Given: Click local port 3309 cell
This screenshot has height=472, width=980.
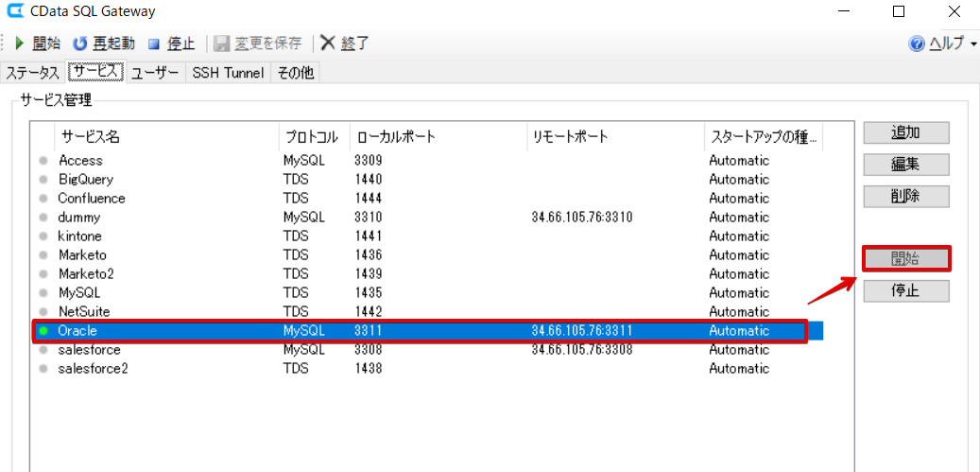Looking at the screenshot, I should 368,161.
